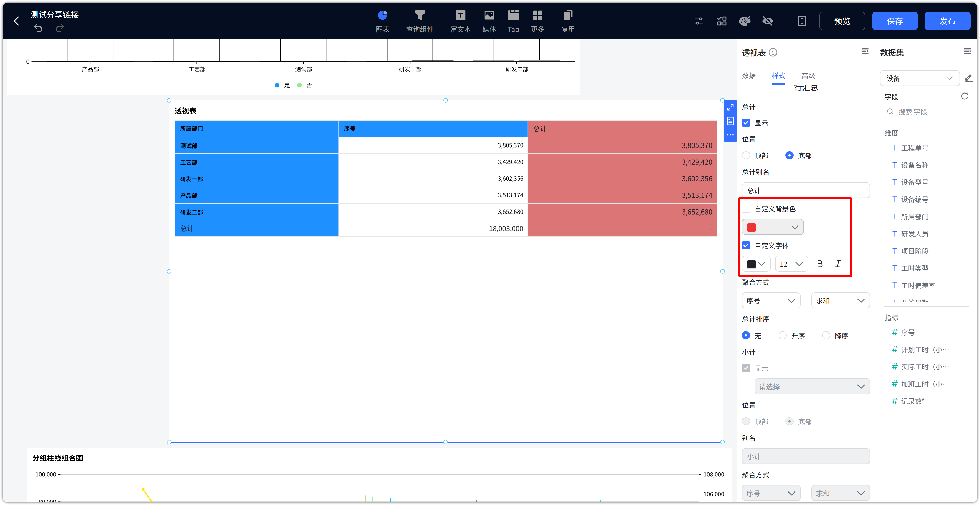
Task: Toggle bold font for totals
Action: tap(820, 264)
